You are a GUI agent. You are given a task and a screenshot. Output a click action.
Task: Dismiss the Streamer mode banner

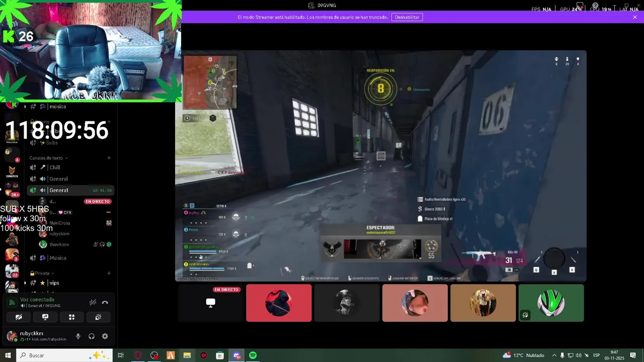click(635, 17)
